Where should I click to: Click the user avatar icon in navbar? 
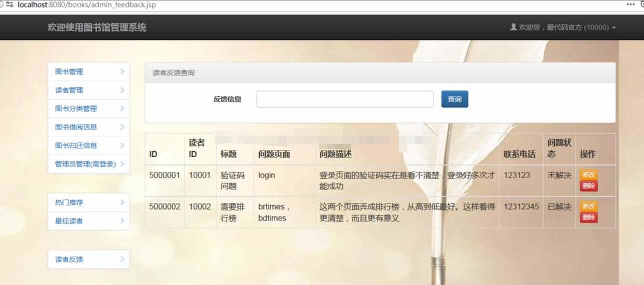point(513,27)
